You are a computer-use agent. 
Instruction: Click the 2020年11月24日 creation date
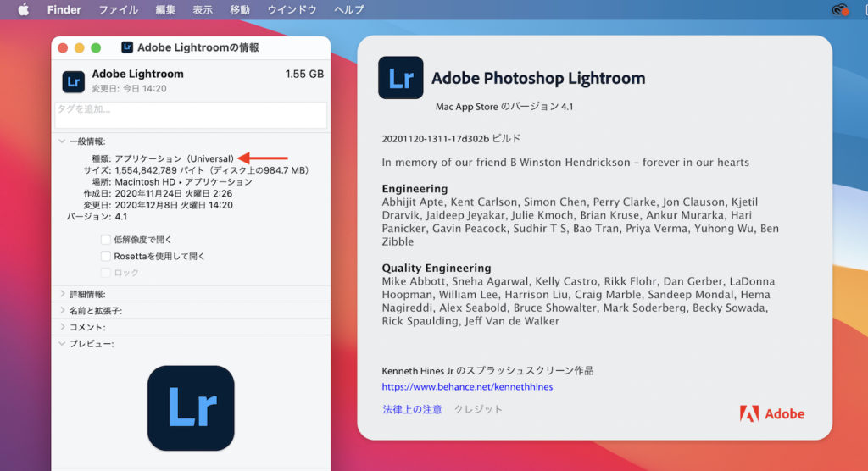(x=173, y=194)
